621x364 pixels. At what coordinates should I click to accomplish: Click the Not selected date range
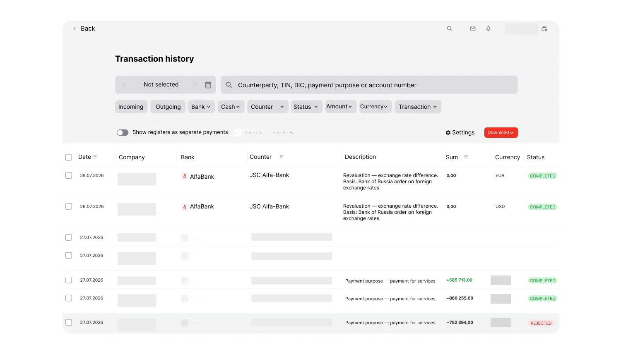pos(161,84)
